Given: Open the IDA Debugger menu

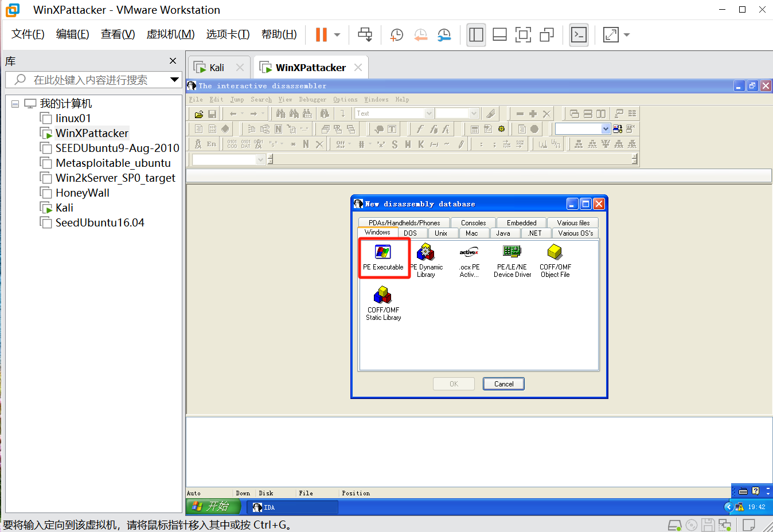Looking at the screenshot, I should [x=313, y=99].
